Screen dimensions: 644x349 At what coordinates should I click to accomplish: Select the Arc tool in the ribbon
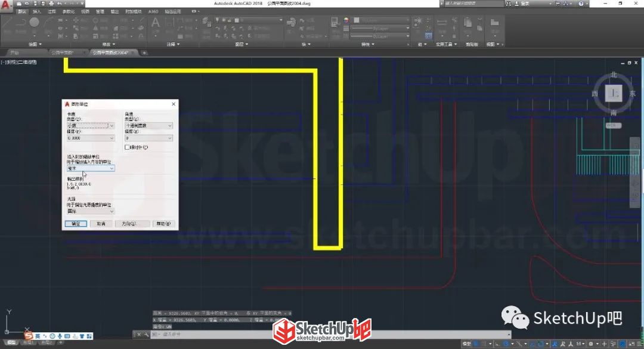48,23
